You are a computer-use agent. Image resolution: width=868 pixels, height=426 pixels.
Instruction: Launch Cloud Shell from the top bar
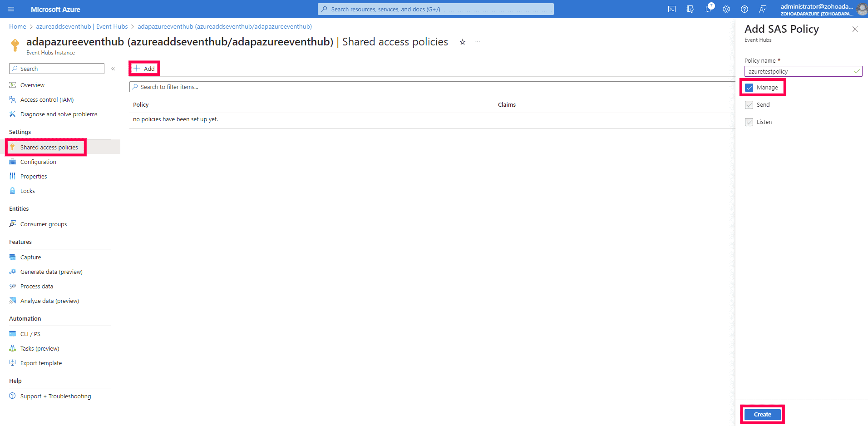[672, 9]
